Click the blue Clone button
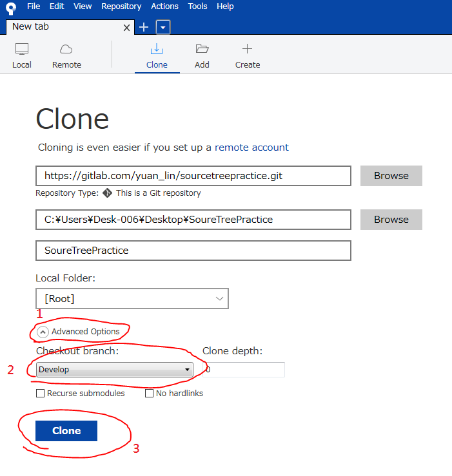This screenshot has width=452, height=476. coord(66,431)
